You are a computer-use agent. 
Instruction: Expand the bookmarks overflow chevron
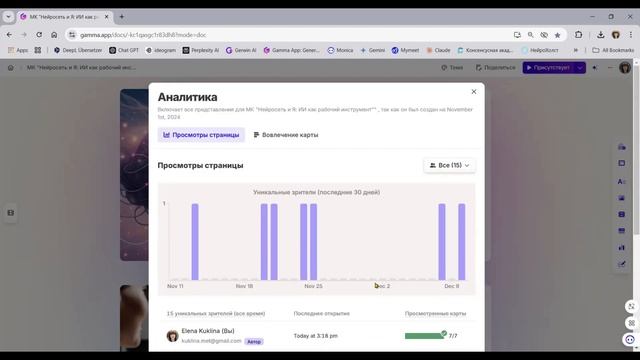point(576,50)
